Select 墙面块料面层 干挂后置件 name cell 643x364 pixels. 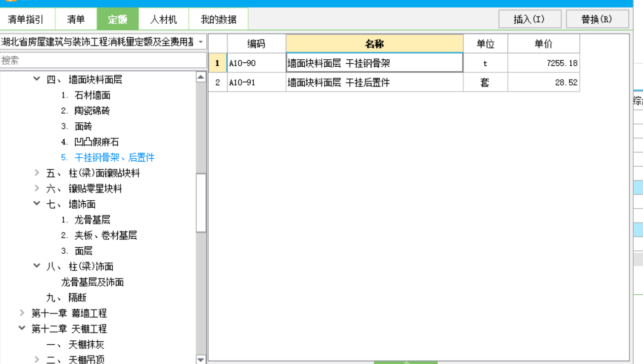point(374,83)
